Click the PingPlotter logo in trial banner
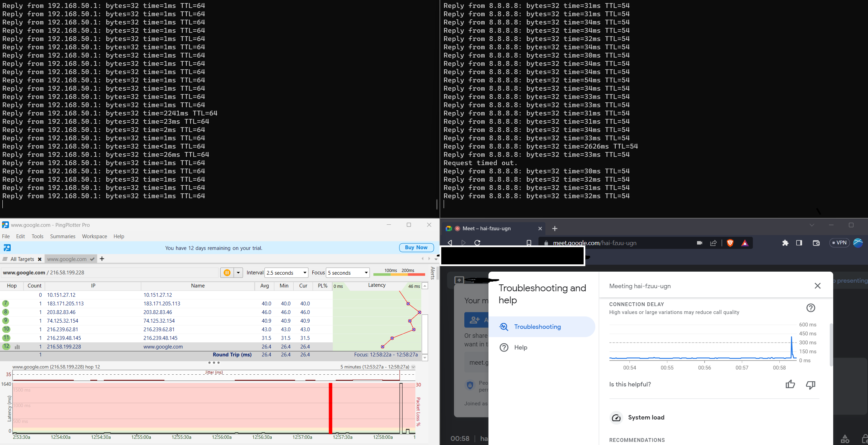This screenshot has width=868, height=445. [x=7, y=247]
